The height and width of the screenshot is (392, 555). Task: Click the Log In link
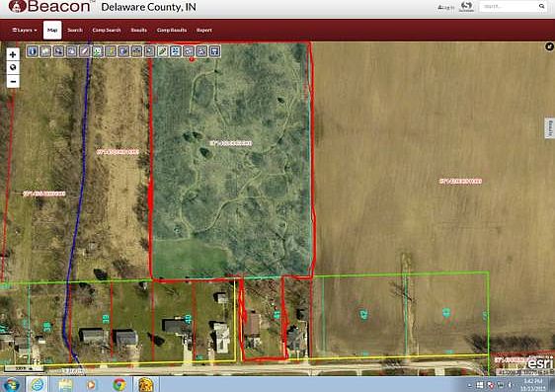(x=445, y=7)
